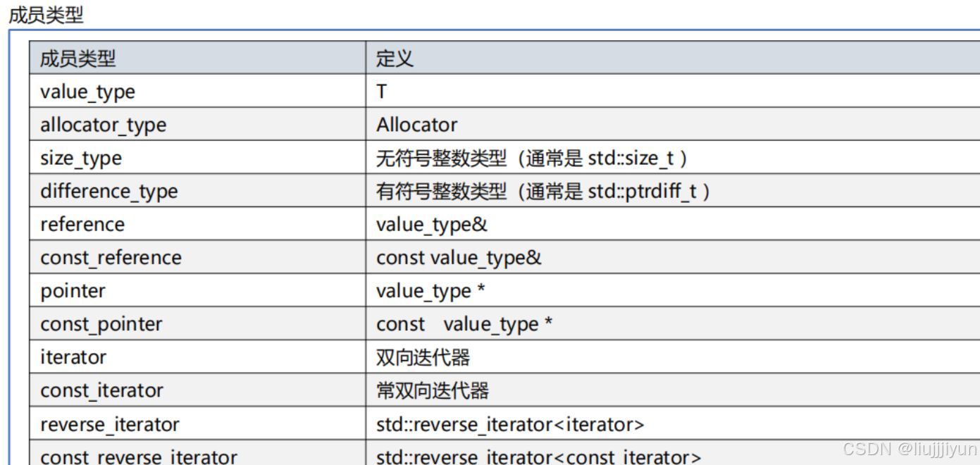Click the definition text 'Allocator'
Viewport: 980px width, 465px height.
coord(416,124)
